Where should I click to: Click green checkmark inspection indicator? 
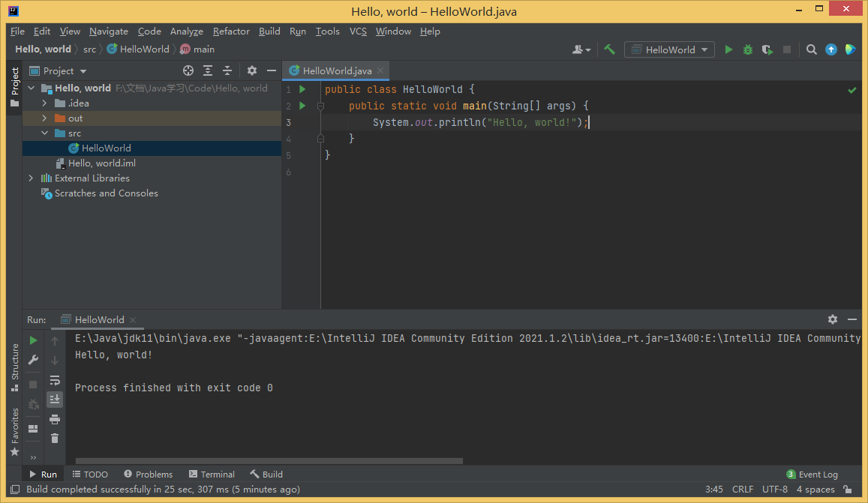[852, 90]
